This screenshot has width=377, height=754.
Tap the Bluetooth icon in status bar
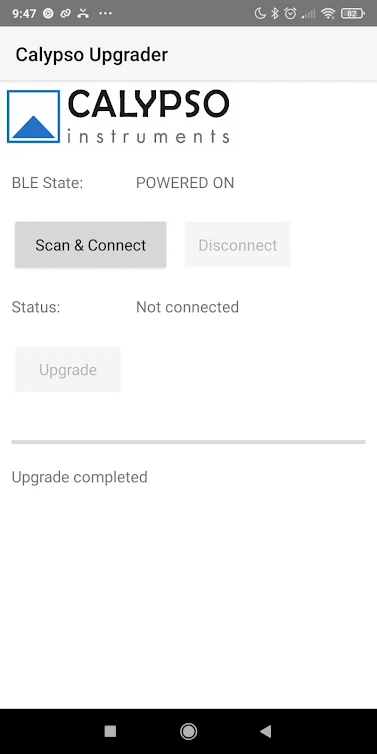(275, 13)
